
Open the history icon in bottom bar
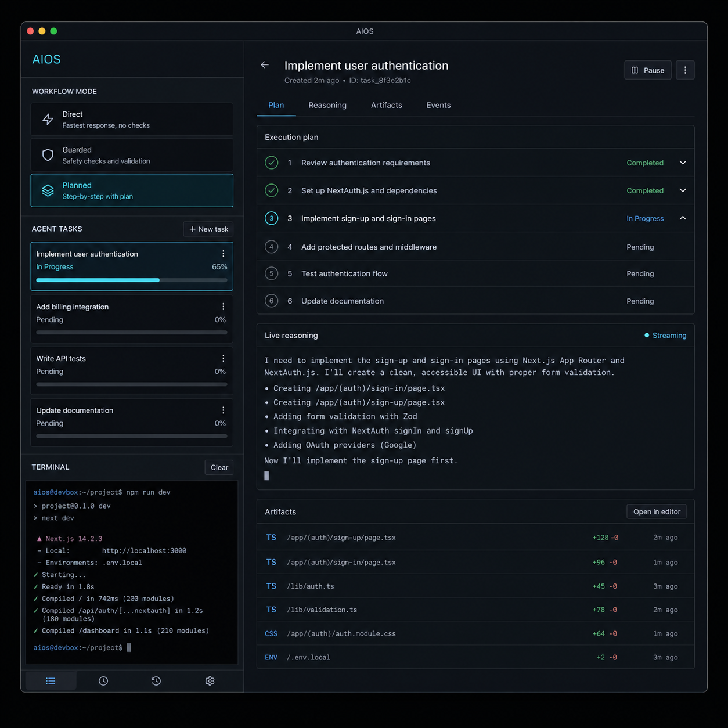coord(156,681)
